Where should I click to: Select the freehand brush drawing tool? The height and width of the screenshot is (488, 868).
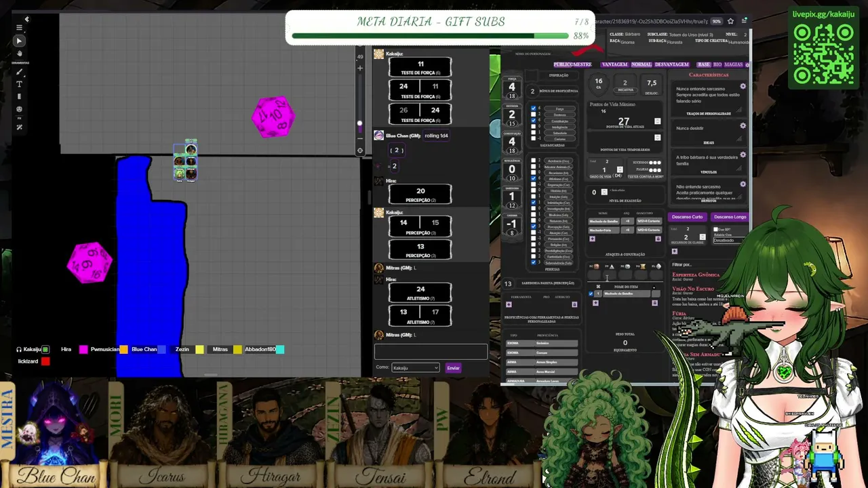[x=19, y=72]
